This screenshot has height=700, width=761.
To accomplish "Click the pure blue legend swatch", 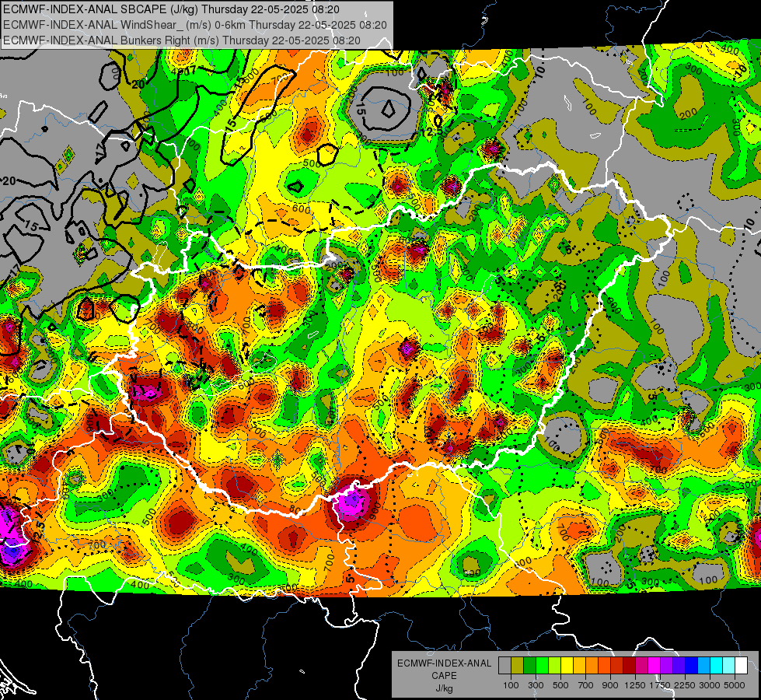I will [692, 666].
